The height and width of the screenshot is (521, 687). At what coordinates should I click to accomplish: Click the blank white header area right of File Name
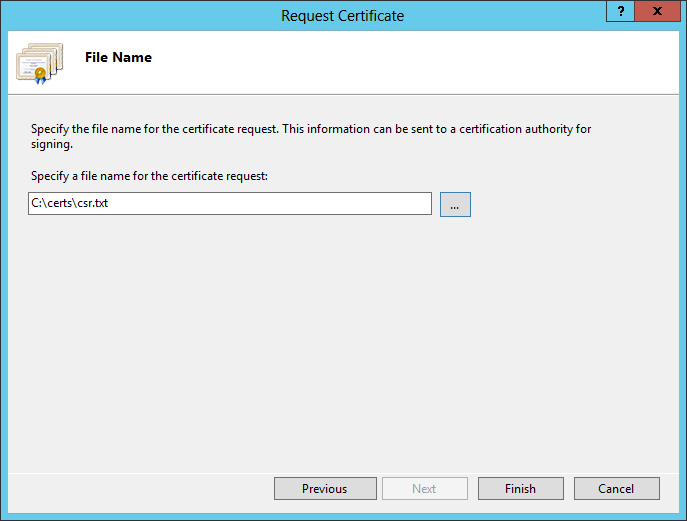[x=420, y=60]
